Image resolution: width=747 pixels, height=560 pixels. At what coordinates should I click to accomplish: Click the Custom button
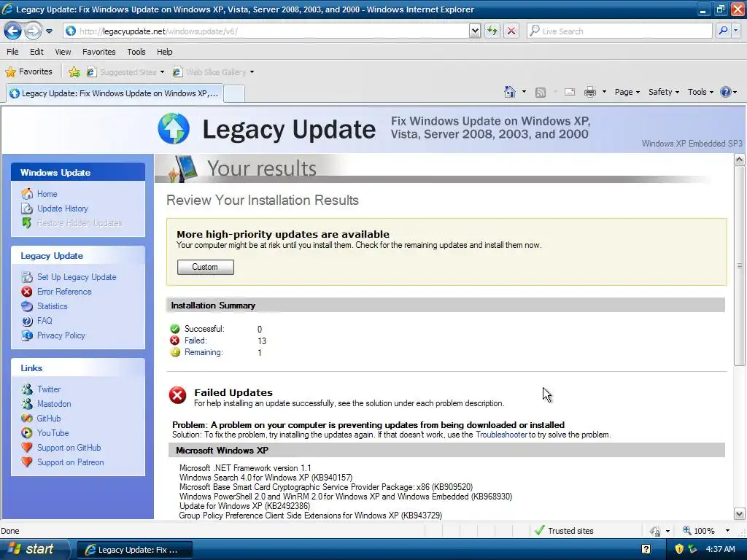click(205, 267)
